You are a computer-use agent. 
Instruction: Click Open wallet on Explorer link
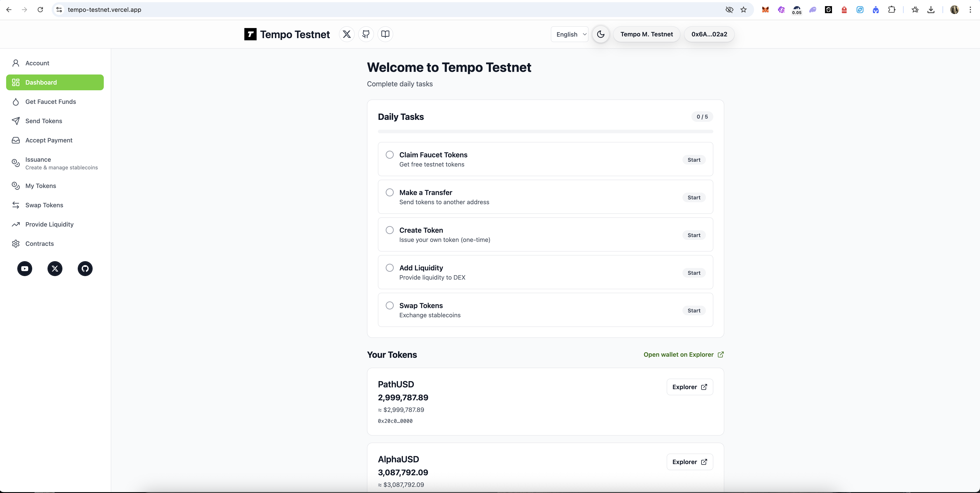683,355
